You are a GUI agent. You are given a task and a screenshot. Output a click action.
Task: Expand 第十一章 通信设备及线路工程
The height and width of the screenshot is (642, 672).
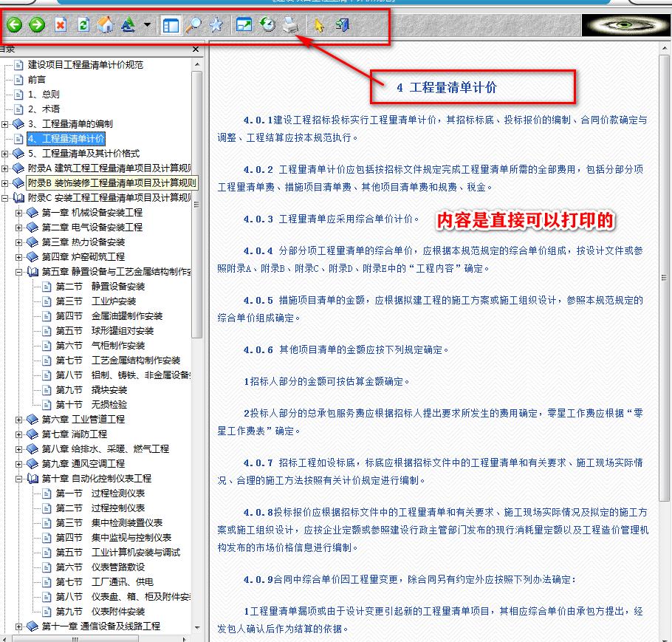18,626
